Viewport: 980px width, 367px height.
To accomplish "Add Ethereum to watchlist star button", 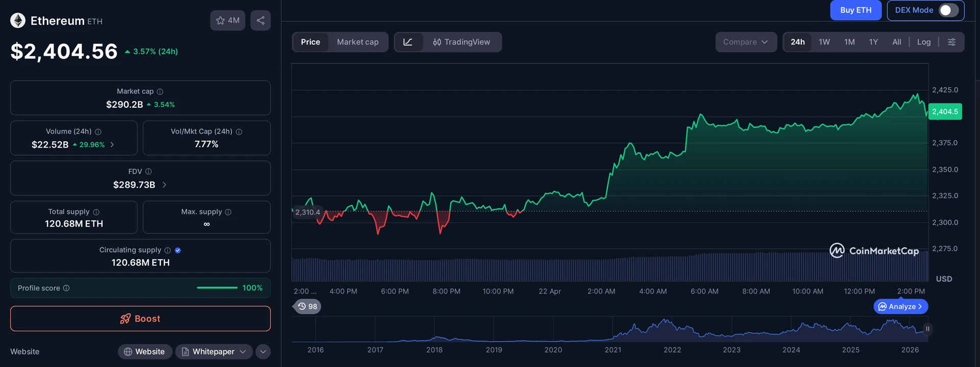I will click(x=228, y=20).
